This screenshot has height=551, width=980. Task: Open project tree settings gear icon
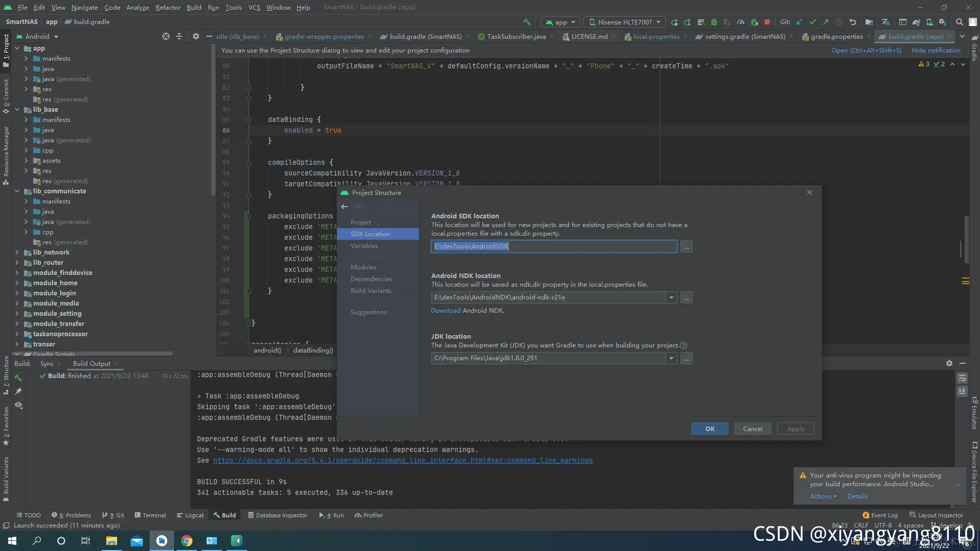[195, 36]
